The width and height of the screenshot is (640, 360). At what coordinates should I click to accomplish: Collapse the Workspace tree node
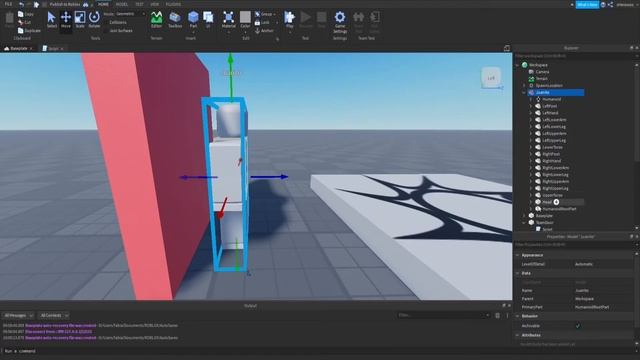click(x=518, y=65)
